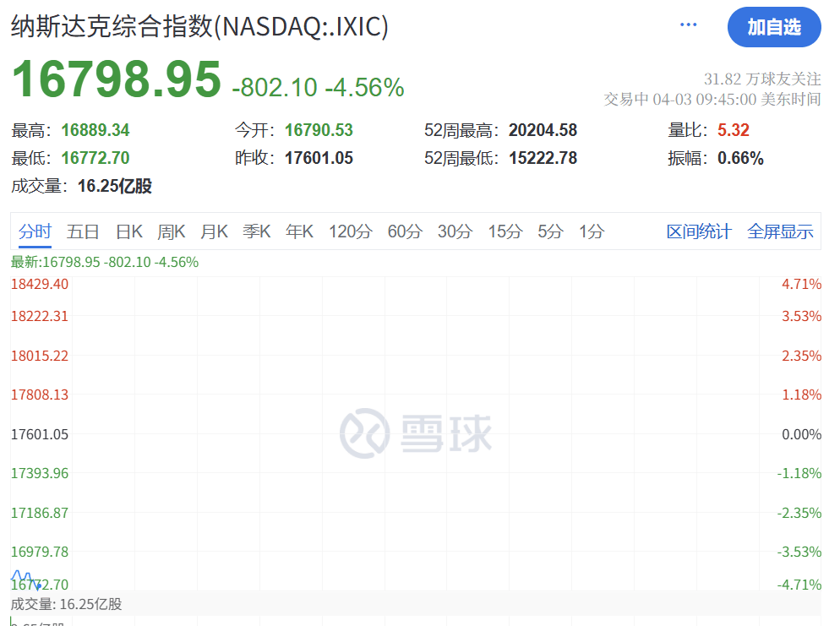Open 全屏显示 full screen display
The width and height of the screenshot is (840, 626).
(780, 231)
